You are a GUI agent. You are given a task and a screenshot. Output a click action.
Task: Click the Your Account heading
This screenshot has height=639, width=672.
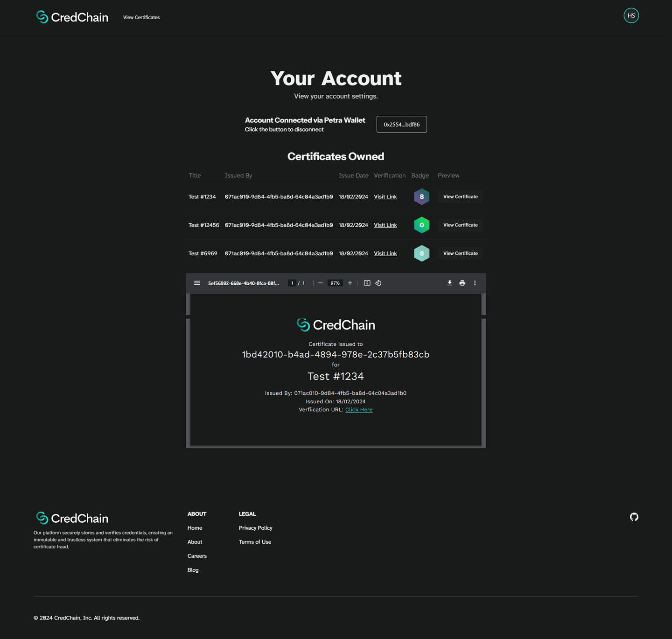(x=336, y=78)
